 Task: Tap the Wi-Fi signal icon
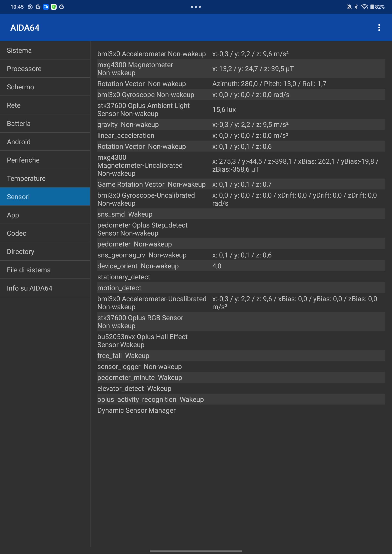click(x=364, y=7)
